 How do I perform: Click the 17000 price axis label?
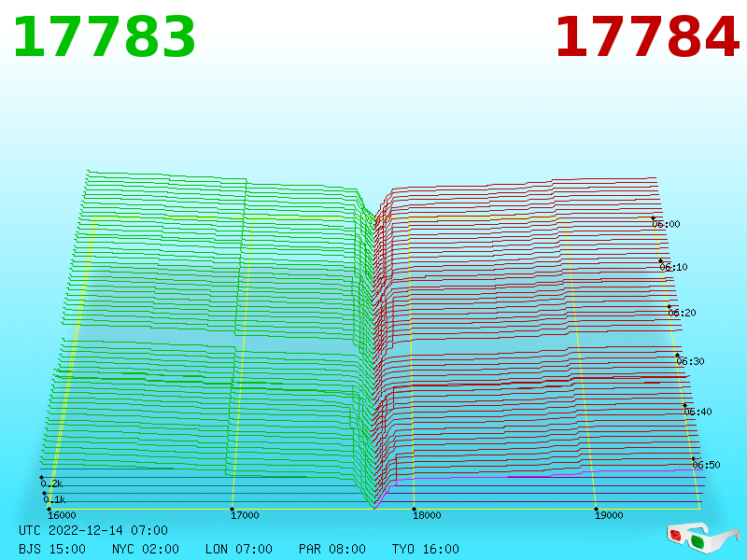(245, 515)
